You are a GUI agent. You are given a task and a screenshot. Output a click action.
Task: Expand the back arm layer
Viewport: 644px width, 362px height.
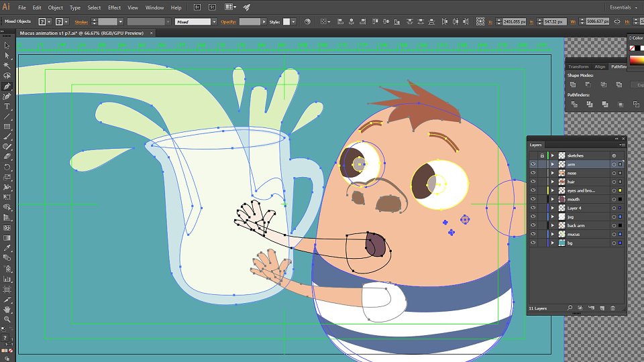point(553,225)
